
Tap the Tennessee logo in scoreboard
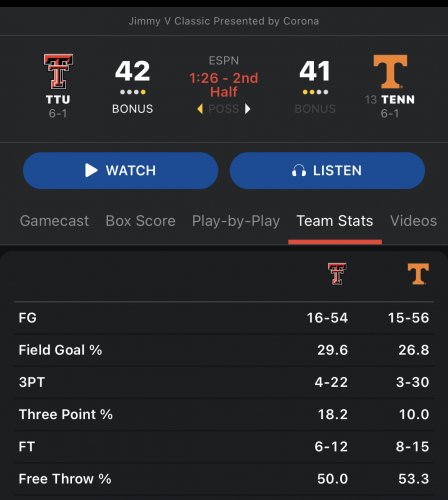(390, 71)
